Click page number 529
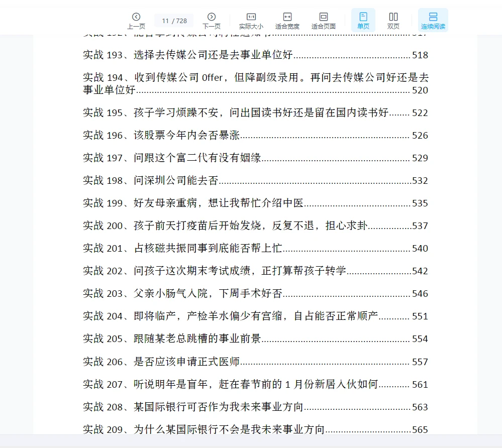The width and height of the screenshot is (502, 448). point(420,158)
